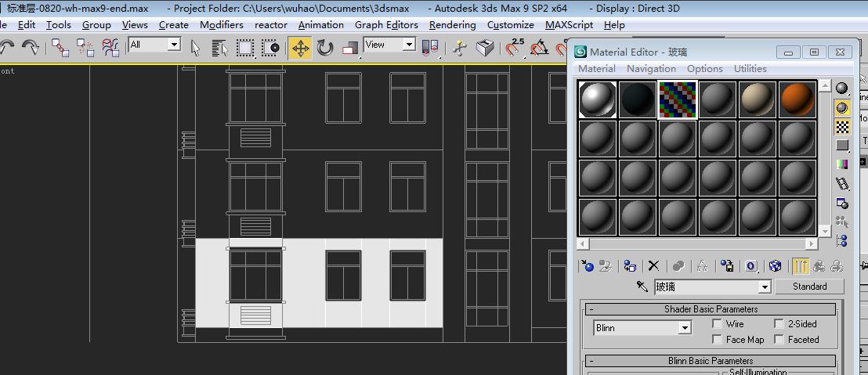This screenshot has width=868, height=375.
Task: Open the Rendering menu
Action: [452, 25]
